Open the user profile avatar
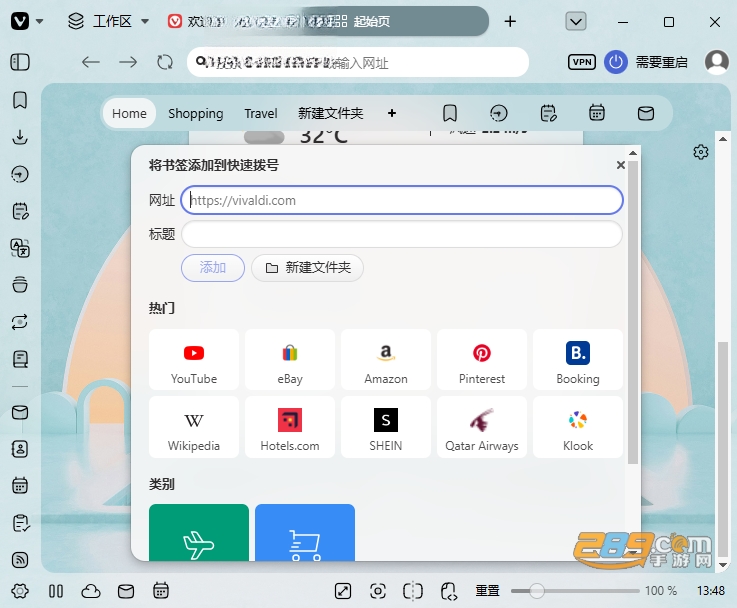 point(717,62)
